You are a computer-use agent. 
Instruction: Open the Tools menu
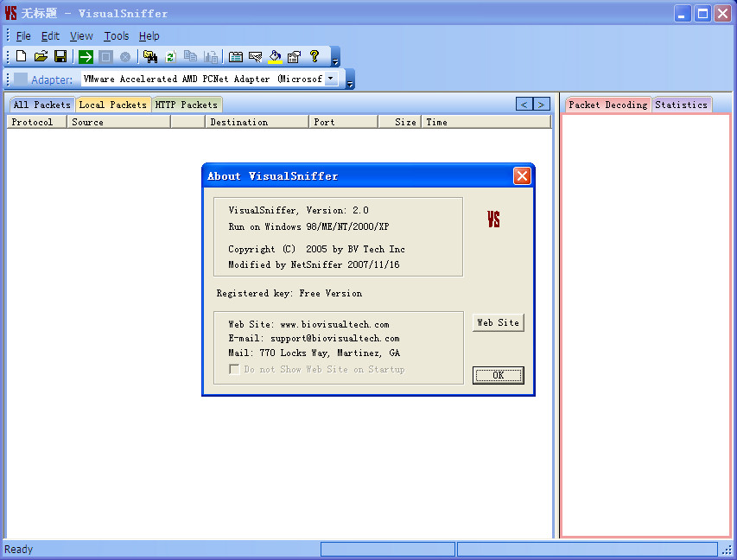click(116, 36)
